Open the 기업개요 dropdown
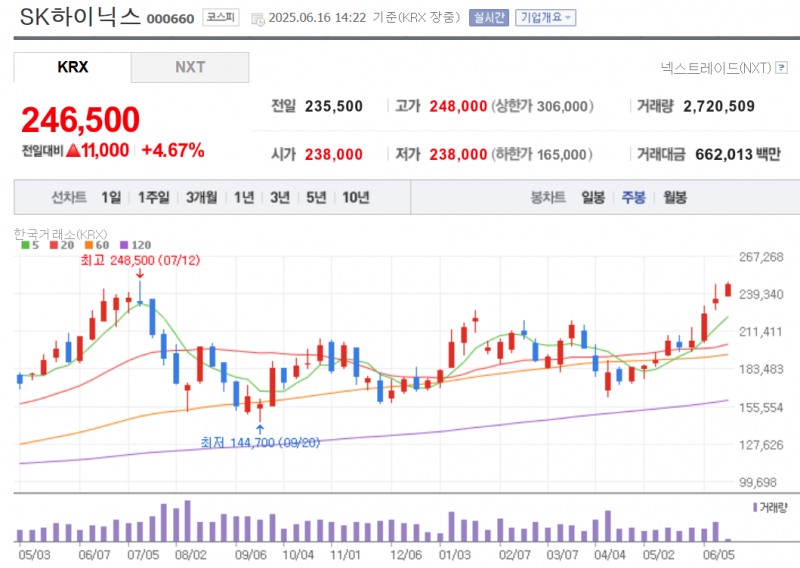This screenshot has width=800, height=568. click(x=545, y=17)
